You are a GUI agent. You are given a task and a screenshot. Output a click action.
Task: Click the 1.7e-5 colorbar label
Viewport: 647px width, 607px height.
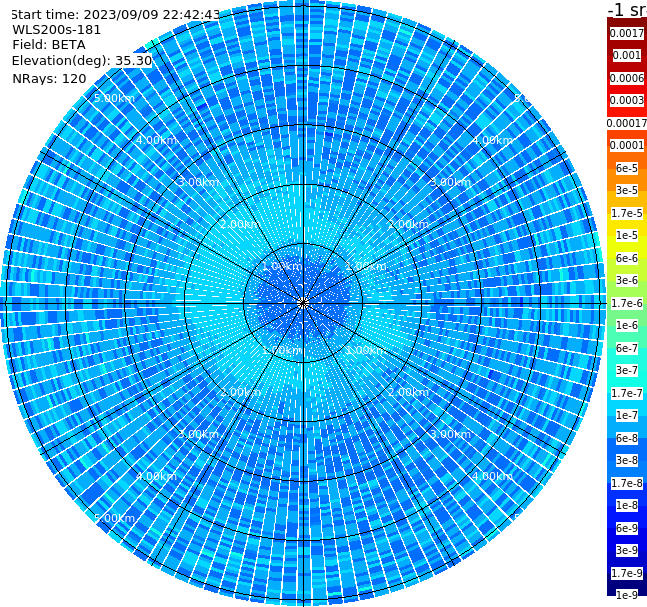click(x=627, y=213)
